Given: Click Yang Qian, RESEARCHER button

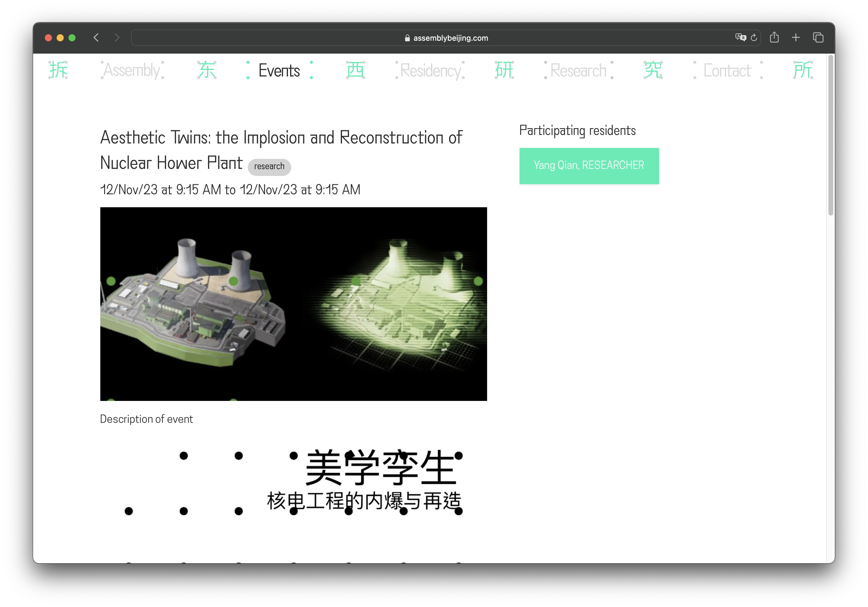Looking at the screenshot, I should (589, 166).
